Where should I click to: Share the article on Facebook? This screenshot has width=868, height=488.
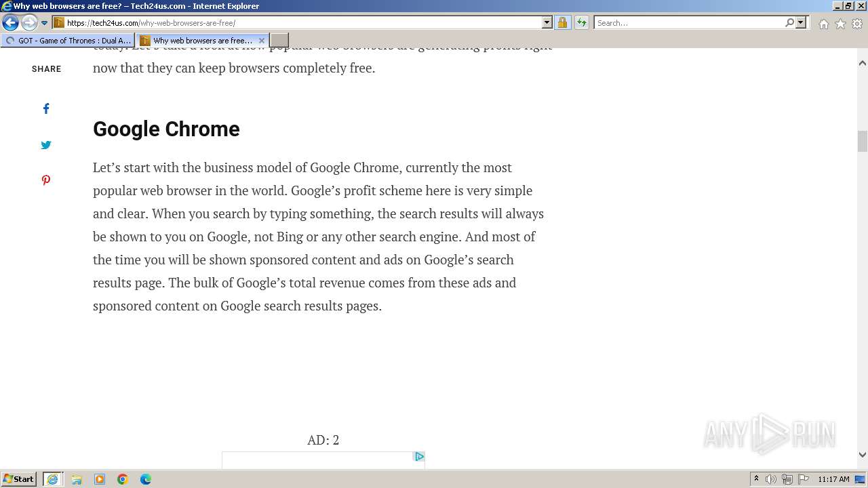46,108
